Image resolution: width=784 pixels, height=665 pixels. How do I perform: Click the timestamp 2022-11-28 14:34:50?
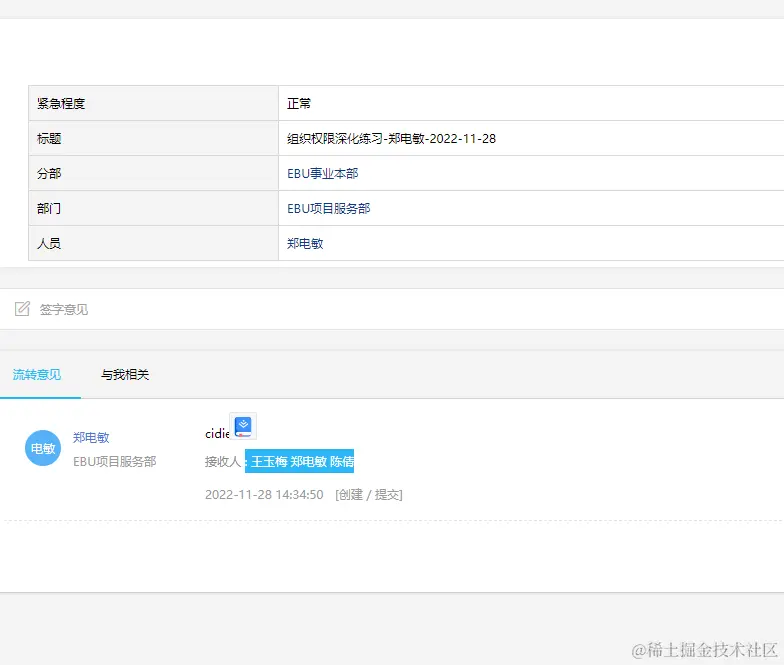(x=264, y=494)
